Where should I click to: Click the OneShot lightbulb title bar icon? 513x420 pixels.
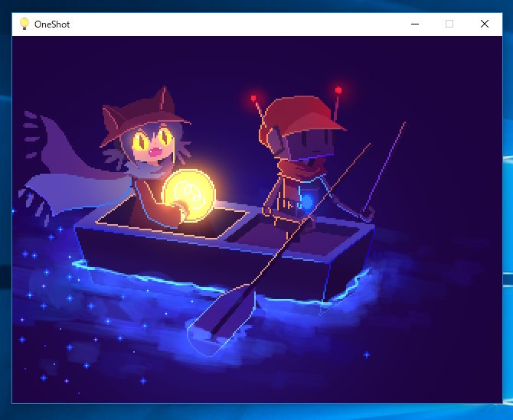25,24
